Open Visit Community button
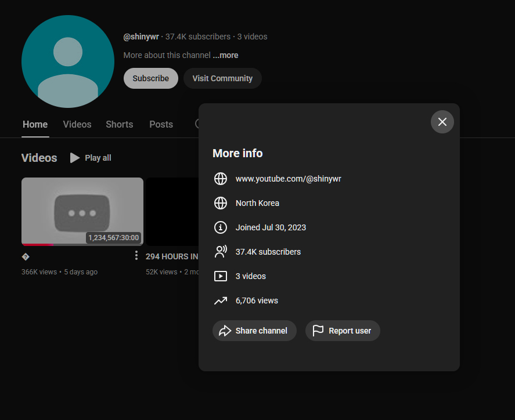Viewport: 515px width, 420px height. coord(222,78)
